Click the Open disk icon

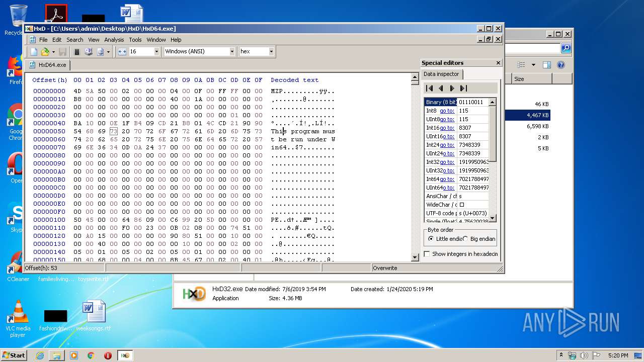coord(89,51)
